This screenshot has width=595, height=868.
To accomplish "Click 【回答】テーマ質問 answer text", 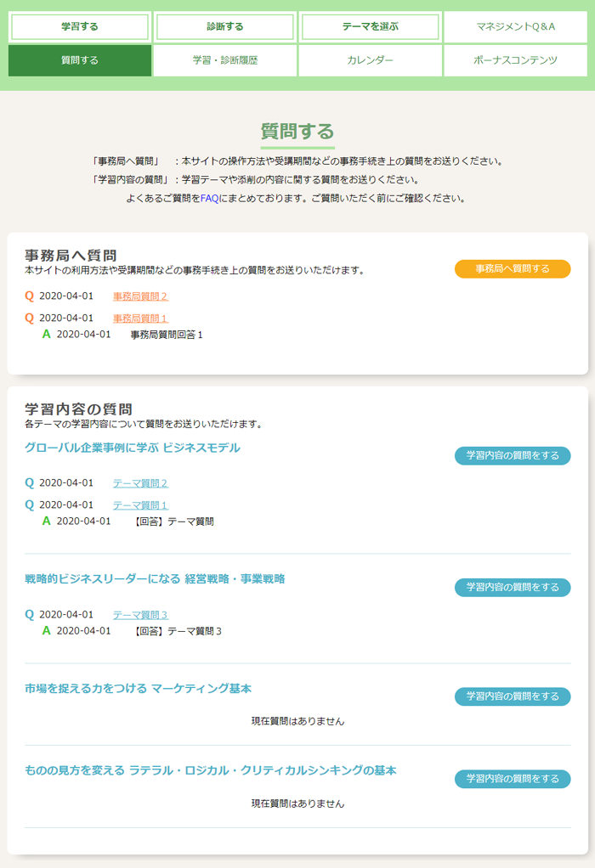I will pos(173,521).
